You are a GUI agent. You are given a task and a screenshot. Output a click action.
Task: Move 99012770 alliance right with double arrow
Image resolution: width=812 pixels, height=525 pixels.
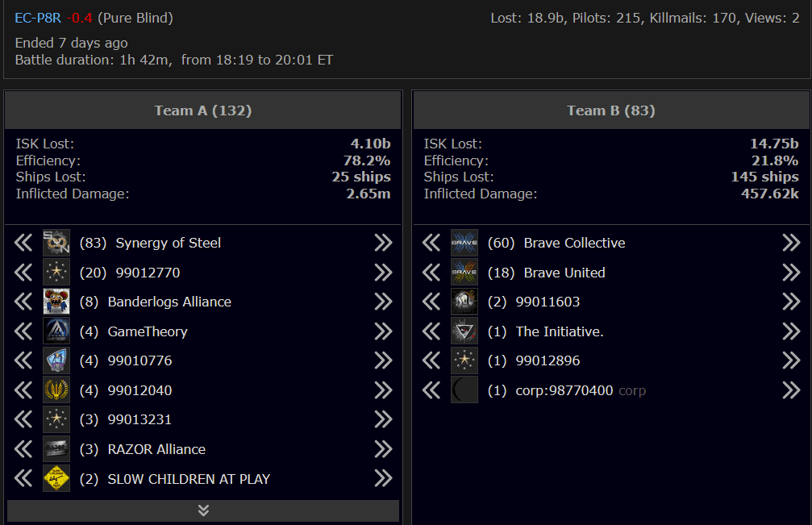tap(383, 273)
